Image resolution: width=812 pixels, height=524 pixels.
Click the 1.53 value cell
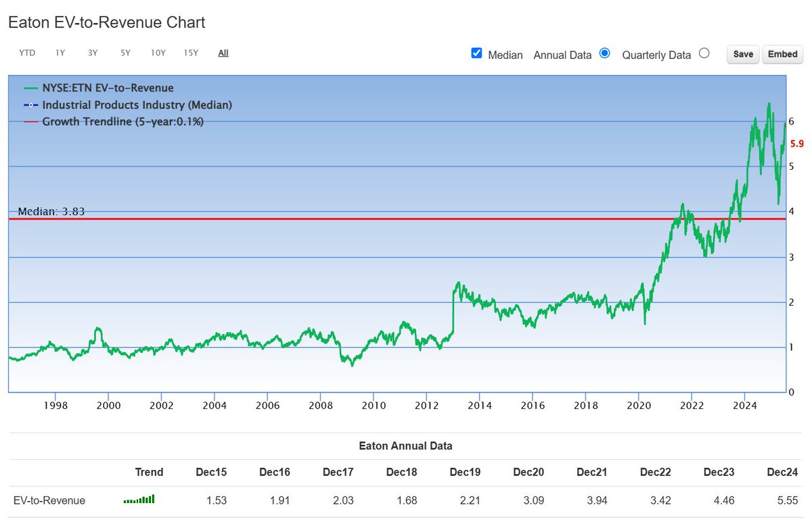click(x=217, y=500)
